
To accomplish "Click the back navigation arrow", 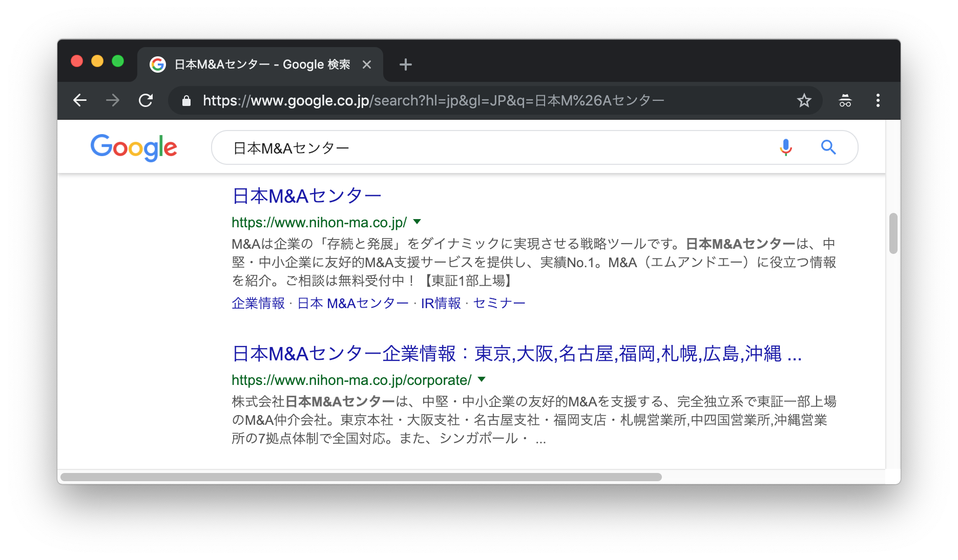I will click(x=80, y=100).
